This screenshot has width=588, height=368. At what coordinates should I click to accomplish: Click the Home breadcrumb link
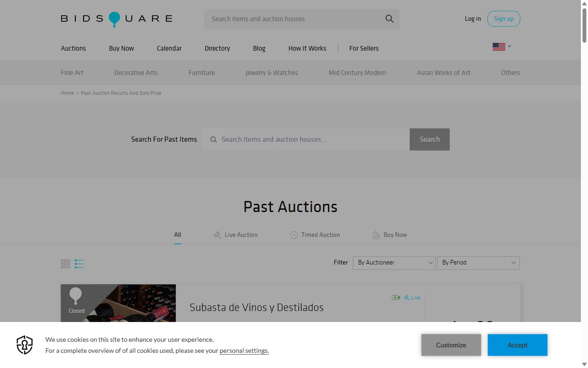click(68, 93)
